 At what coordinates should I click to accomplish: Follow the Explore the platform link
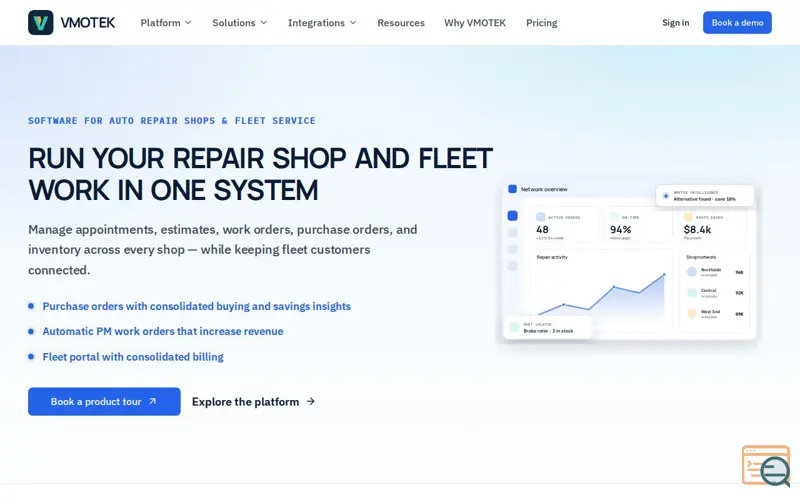tap(254, 402)
